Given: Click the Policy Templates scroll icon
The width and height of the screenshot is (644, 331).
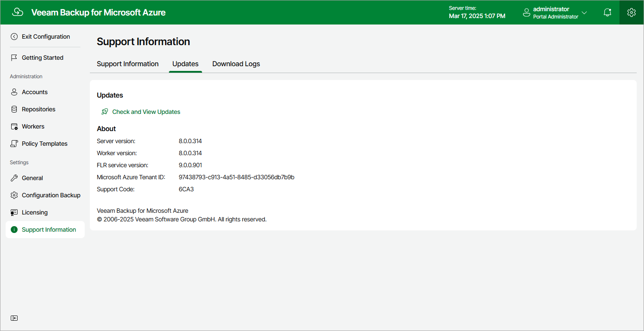Looking at the screenshot, I should point(14,144).
